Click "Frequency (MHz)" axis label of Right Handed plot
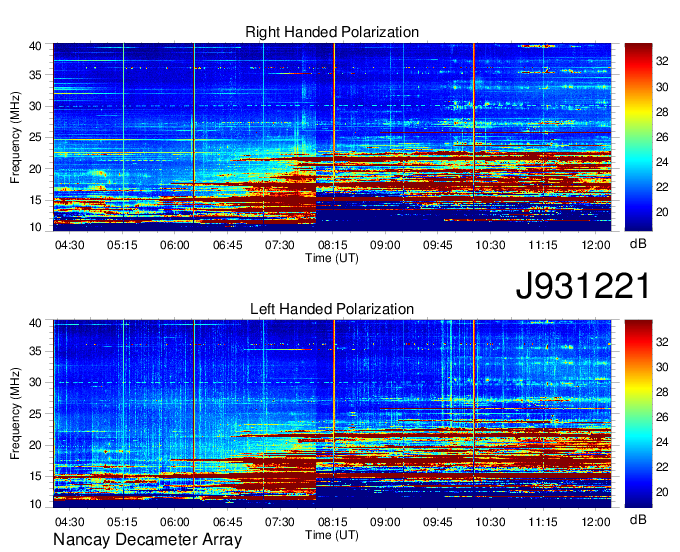The image size is (680, 552). coord(15,137)
